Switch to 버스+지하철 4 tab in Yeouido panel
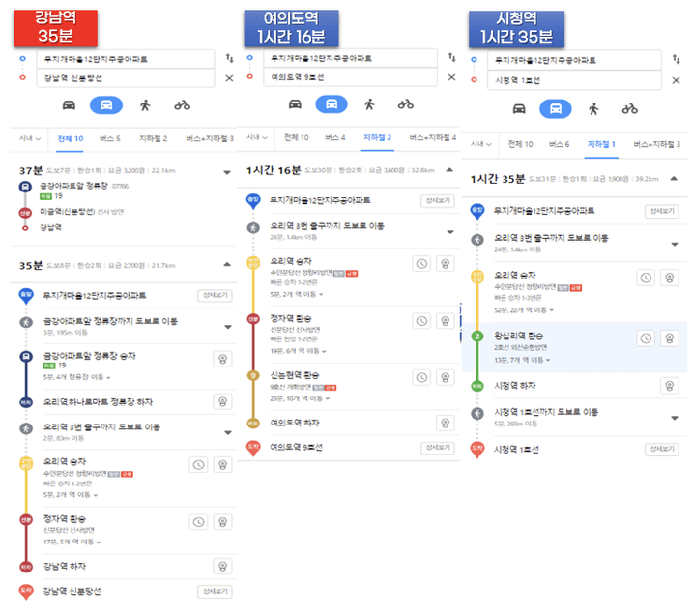Screen dimensions: 693x616 tap(432, 138)
